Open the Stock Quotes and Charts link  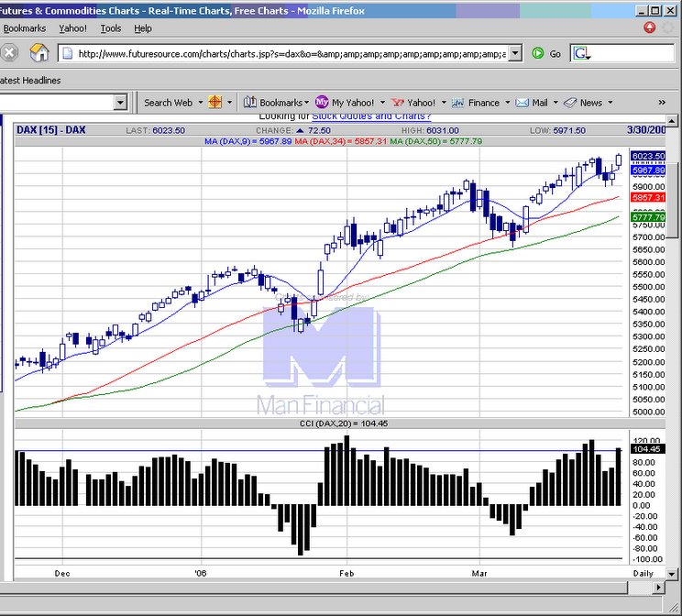(371, 116)
